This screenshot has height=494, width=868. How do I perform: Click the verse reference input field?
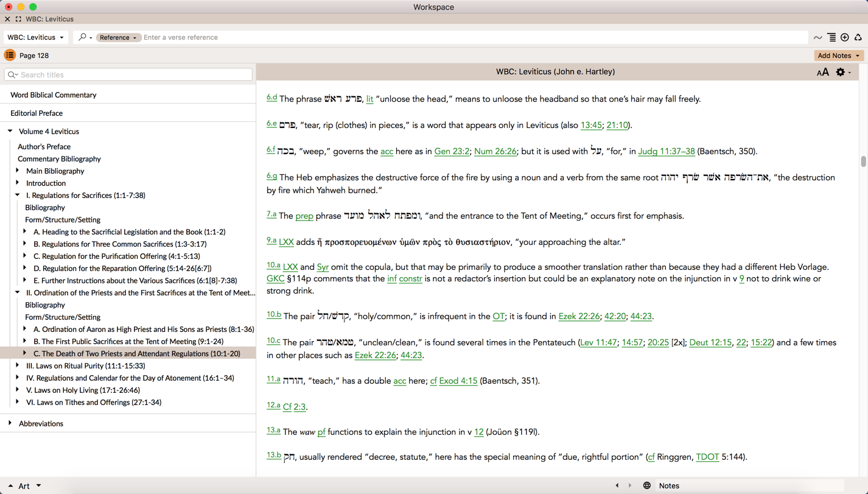point(475,37)
